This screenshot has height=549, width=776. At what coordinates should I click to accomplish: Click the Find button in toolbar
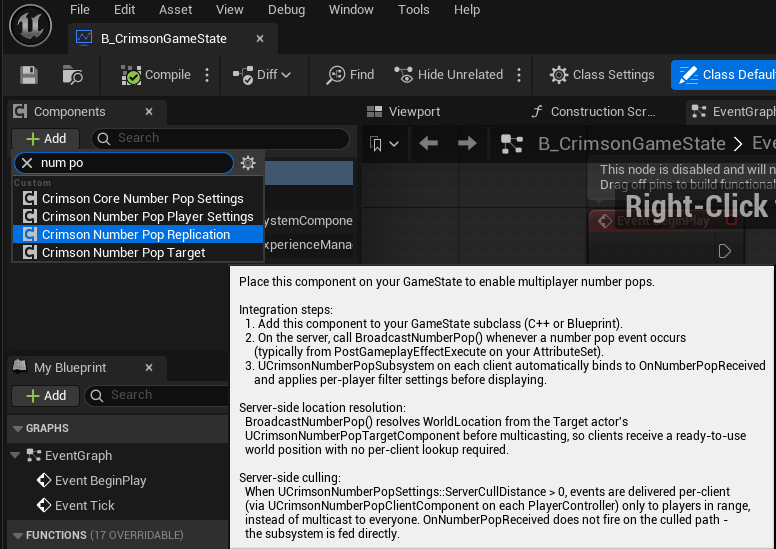click(x=350, y=75)
